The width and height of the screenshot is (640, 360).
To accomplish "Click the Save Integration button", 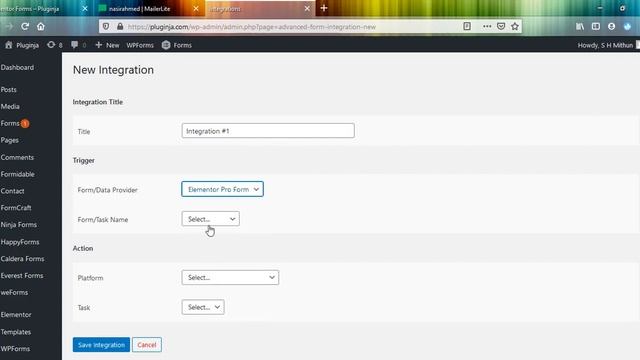I will pos(101,344).
